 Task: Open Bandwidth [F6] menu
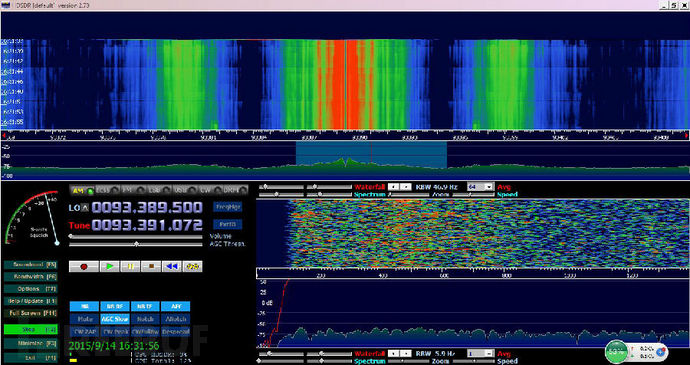(x=31, y=277)
